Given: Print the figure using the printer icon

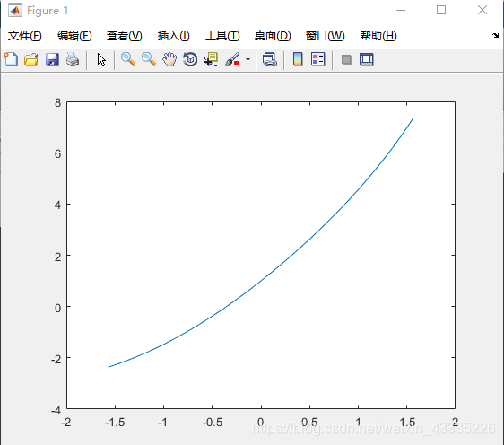Looking at the screenshot, I should tap(73, 59).
